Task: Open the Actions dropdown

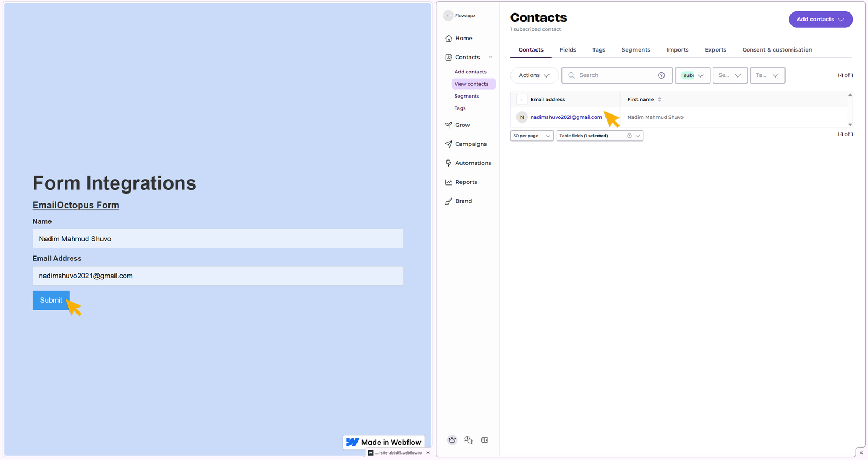Action: [534, 75]
